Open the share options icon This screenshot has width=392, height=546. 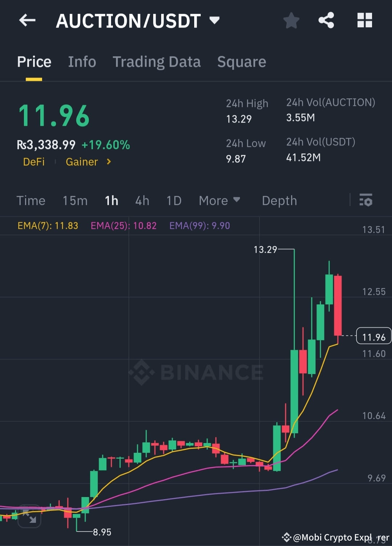point(326,20)
